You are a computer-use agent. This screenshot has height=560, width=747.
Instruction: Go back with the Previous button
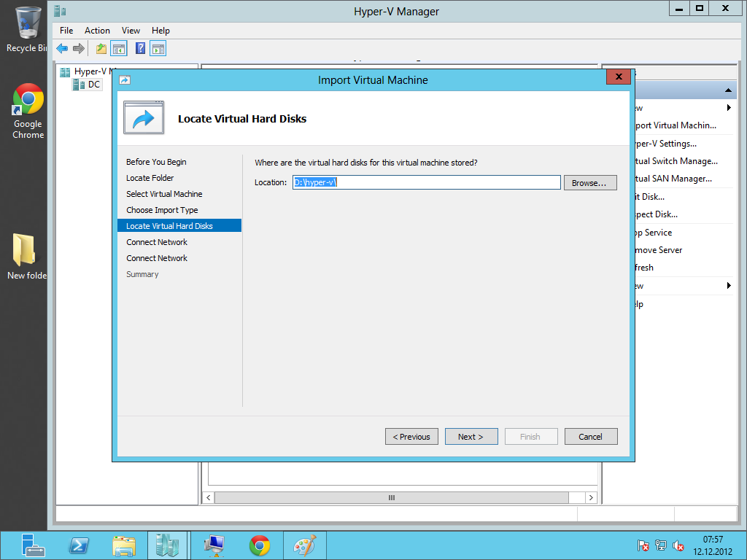[411, 437]
